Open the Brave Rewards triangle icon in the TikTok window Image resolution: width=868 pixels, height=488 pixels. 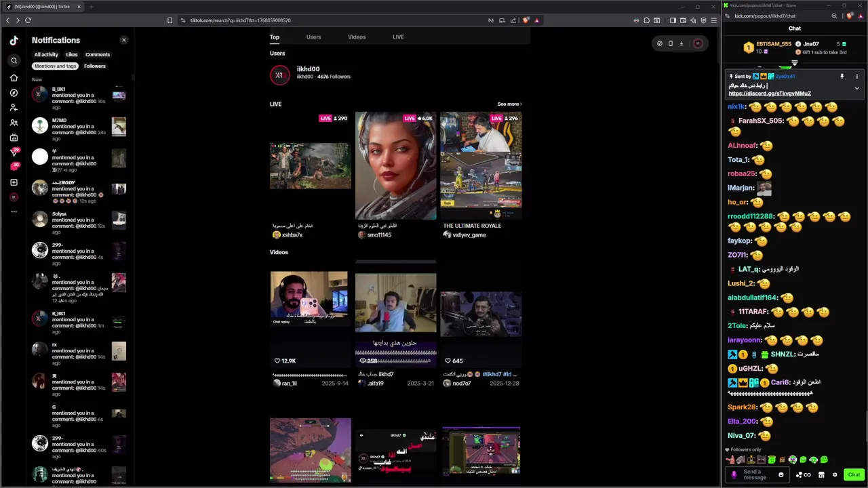coord(536,20)
